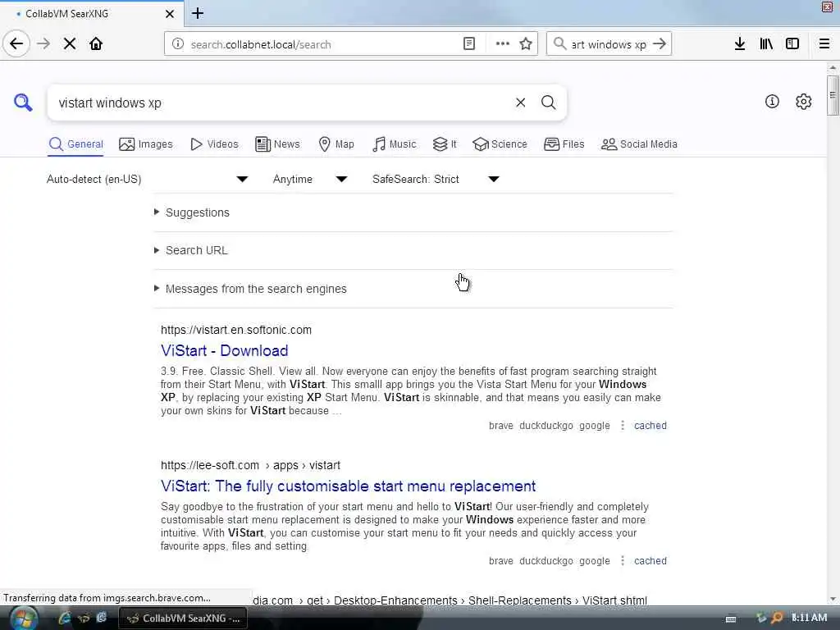The width and height of the screenshot is (840, 630).
Task: Click the SearXNG magnifier logo
Action: point(23,103)
